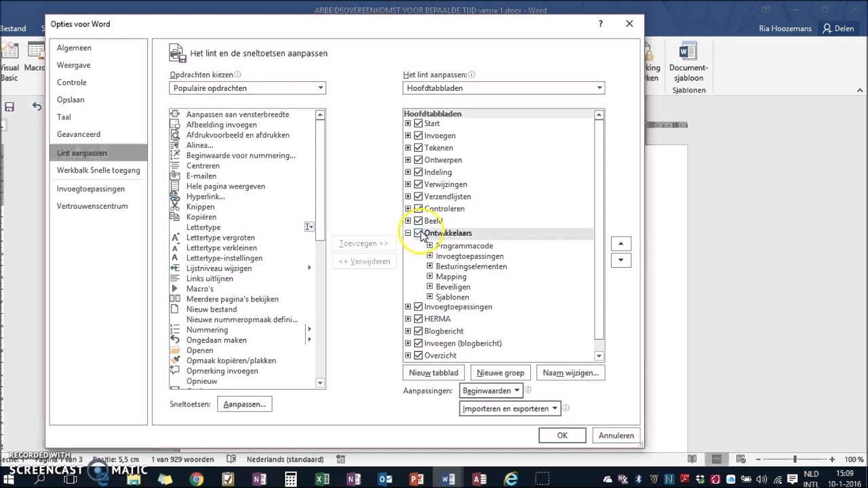
Task: Go to Opslaan options category
Action: (x=71, y=100)
